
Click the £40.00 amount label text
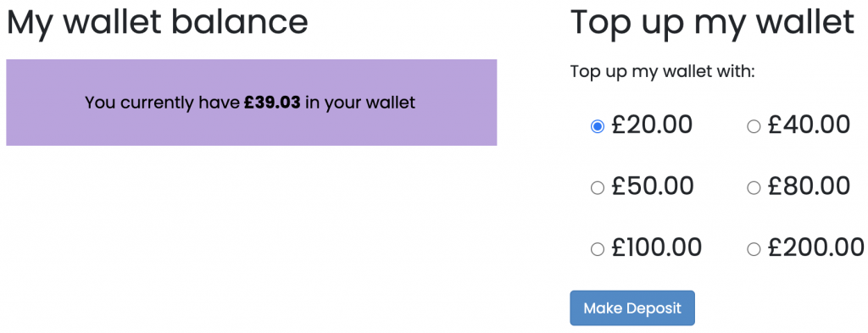pyautogui.click(x=809, y=125)
